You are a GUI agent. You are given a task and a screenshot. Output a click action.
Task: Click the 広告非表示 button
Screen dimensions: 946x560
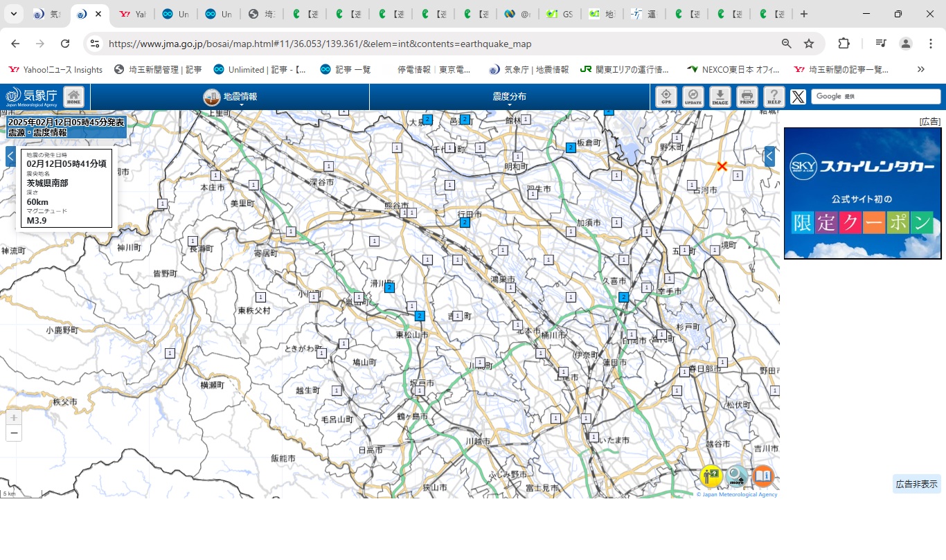click(x=916, y=484)
